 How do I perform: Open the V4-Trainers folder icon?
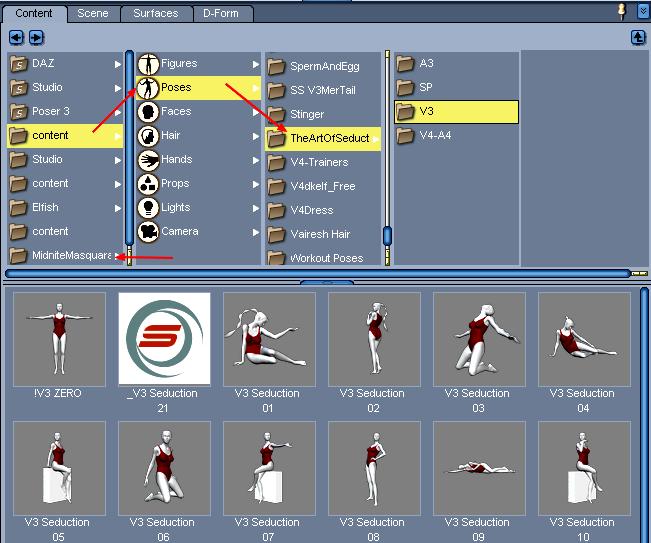click(x=276, y=163)
